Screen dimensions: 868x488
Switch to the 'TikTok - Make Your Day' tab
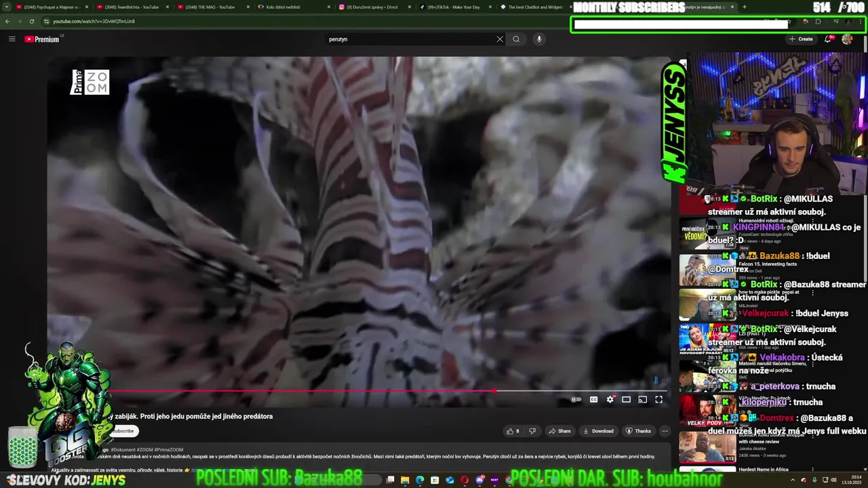click(455, 7)
